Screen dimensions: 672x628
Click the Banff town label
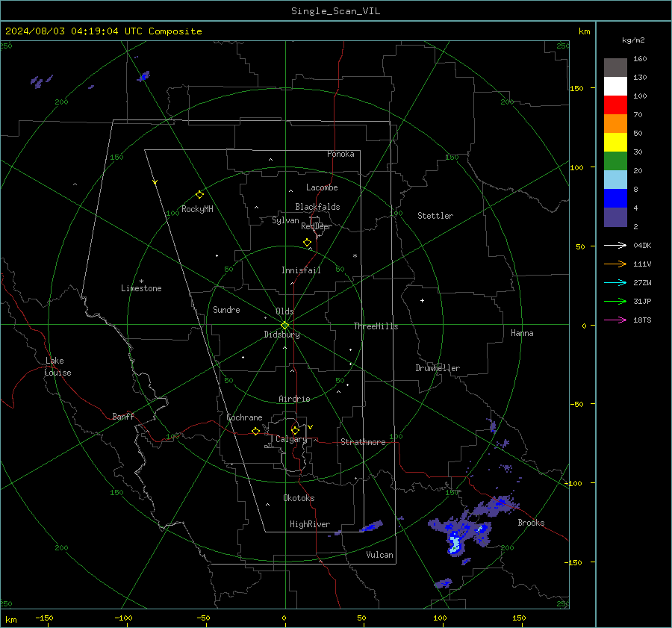pos(123,416)
